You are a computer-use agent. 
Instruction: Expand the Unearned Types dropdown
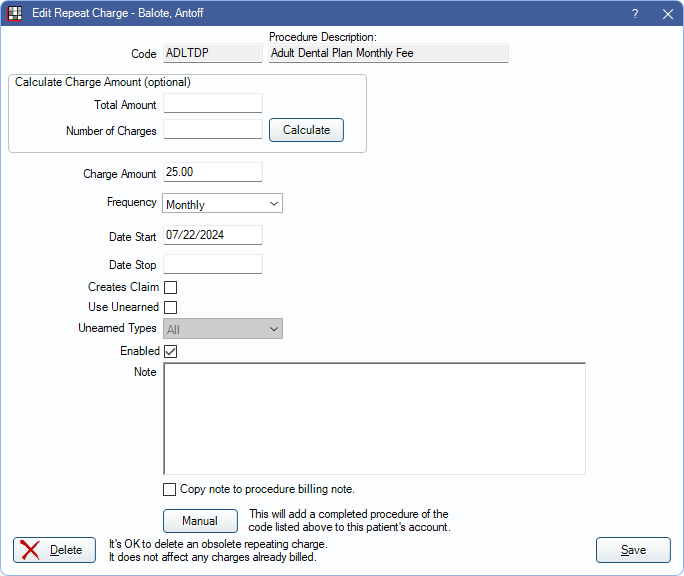222,329
